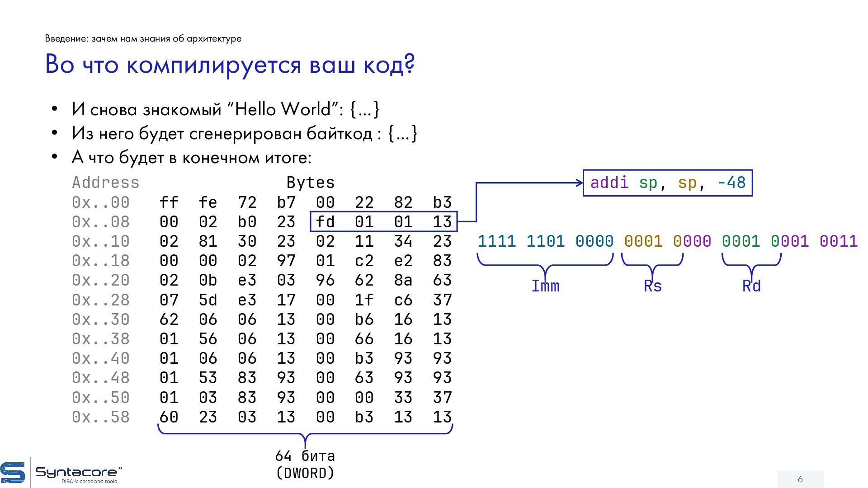Viewport: 868px width, 488px height.
Task: Click the Imm brace label
Action: (545, 286)
